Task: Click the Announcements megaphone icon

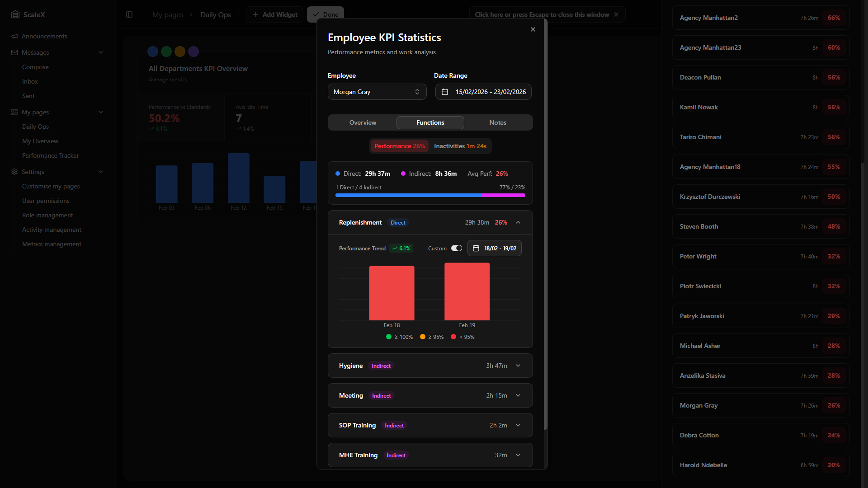Action: (14, 36)
